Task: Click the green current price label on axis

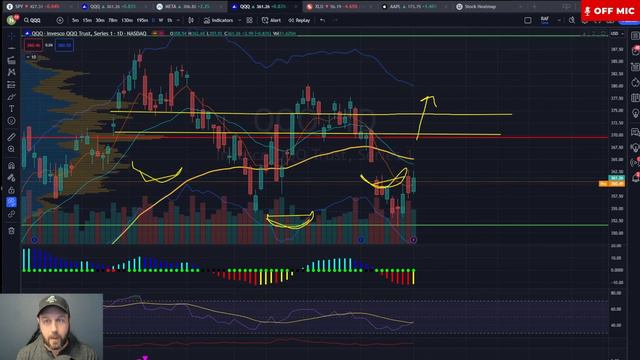Action: (x=616, y=178)
